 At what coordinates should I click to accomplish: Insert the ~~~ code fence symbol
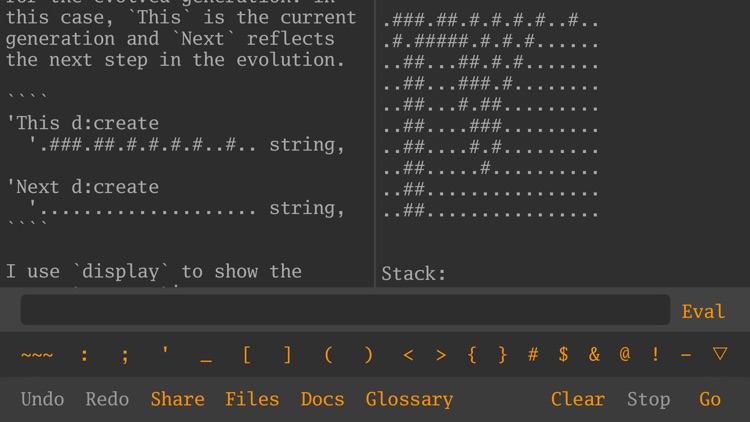[37, 355]
